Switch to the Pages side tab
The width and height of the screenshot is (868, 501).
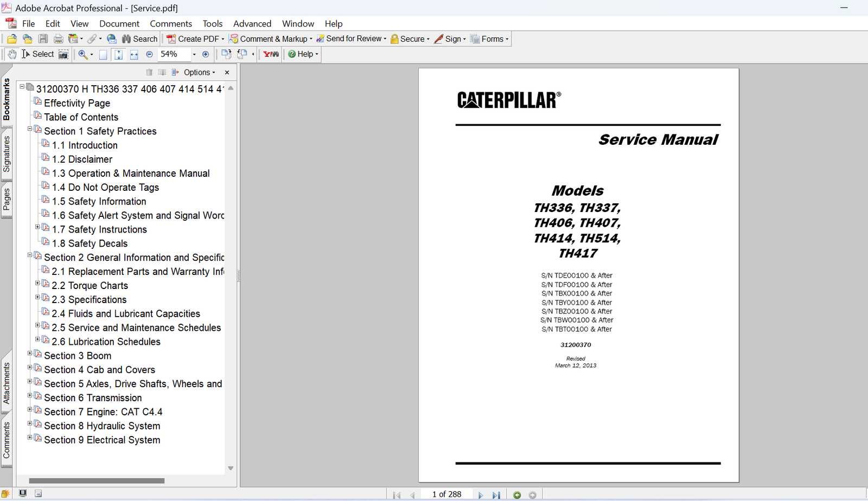point(7,200)
